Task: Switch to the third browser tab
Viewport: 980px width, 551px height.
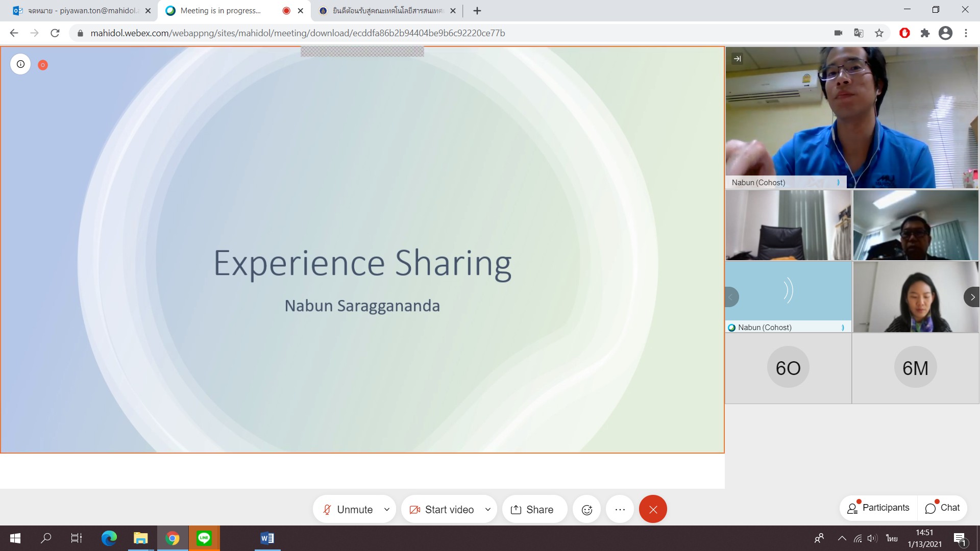Action: (387, 10)
